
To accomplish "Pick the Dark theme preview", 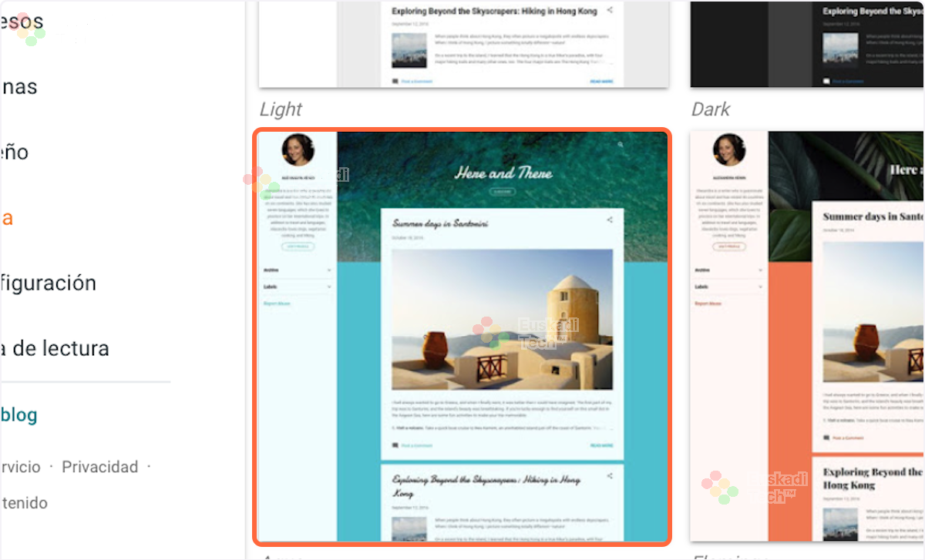I will point(807,44).
